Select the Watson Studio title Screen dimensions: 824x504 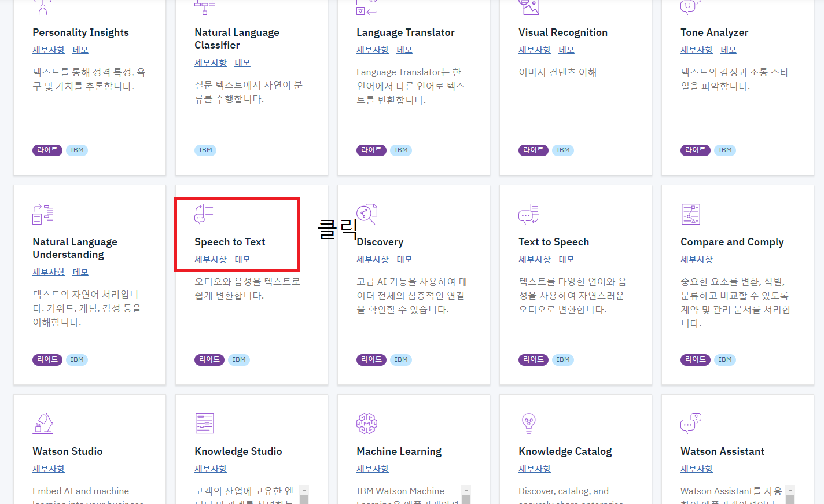pyautogui.click(x=68, y=451)
